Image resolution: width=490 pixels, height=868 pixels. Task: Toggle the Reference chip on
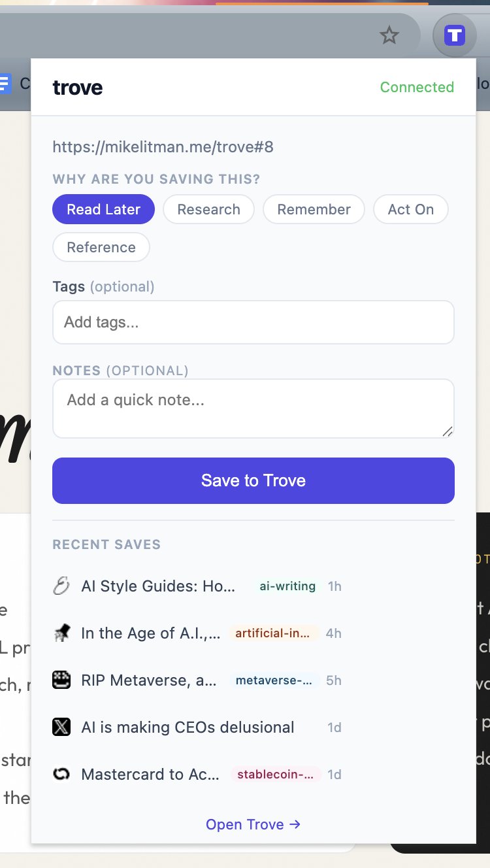click(101, 247)
